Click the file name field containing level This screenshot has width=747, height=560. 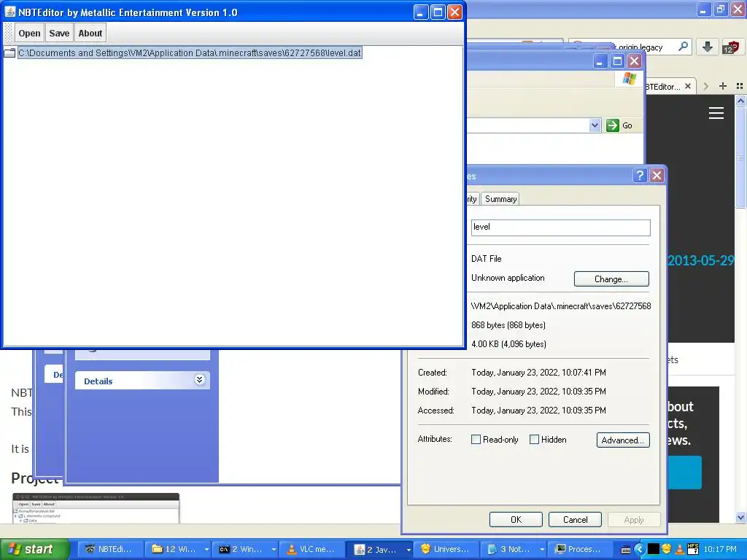[561, 227]
